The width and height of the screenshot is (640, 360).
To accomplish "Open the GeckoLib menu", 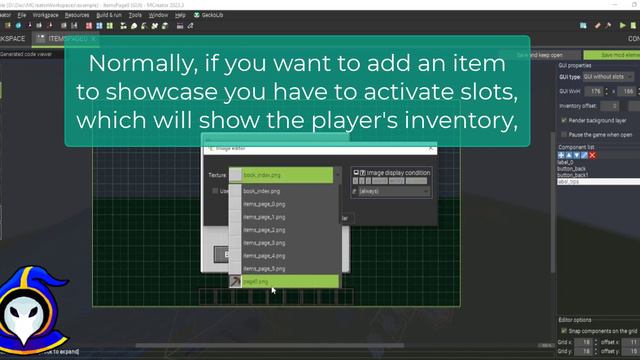I will pyautogui.click(x=208, y=15).
